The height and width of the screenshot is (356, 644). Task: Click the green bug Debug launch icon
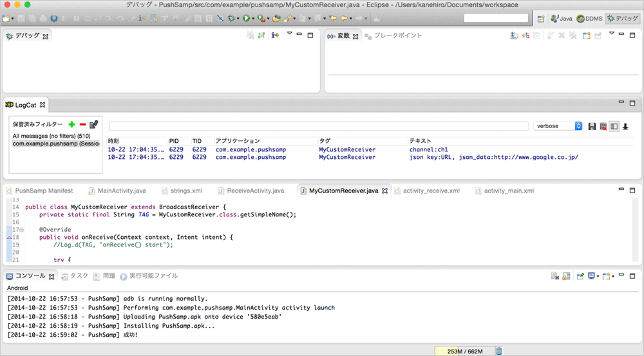pos(232,19)
